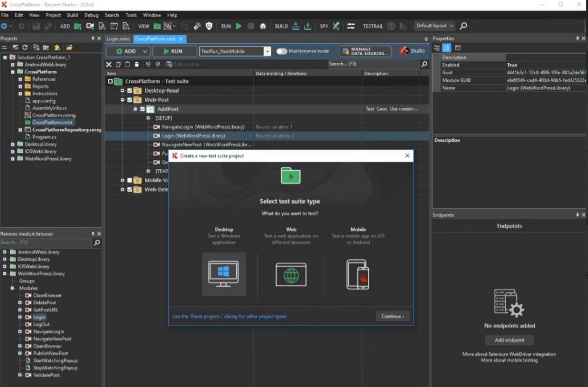
Task: Open the Ranorex Spy tool icon
Action: pos(336,26)
